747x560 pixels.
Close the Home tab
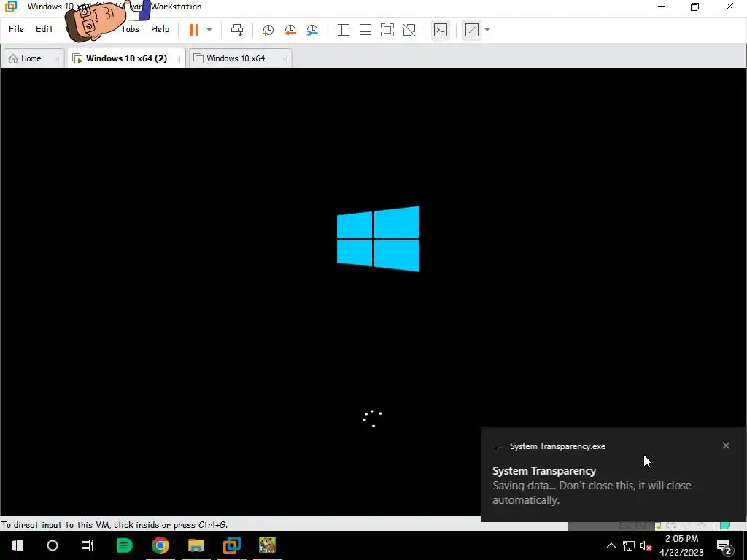(57, 58)
